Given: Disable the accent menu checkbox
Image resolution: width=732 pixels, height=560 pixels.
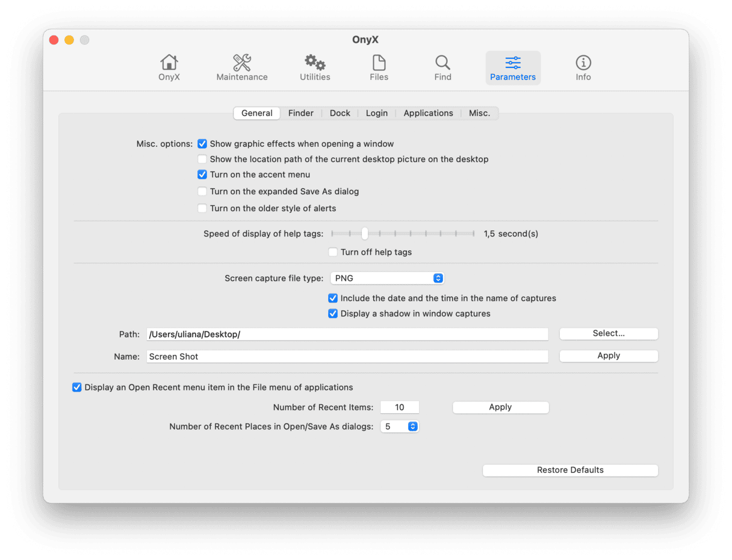Looking at the screenshot, I should [x=202, y=174].
